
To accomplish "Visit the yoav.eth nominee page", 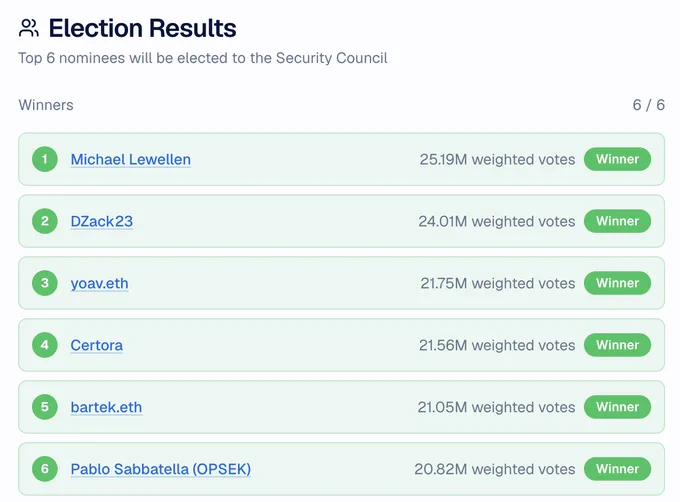I will pos(99,284).
